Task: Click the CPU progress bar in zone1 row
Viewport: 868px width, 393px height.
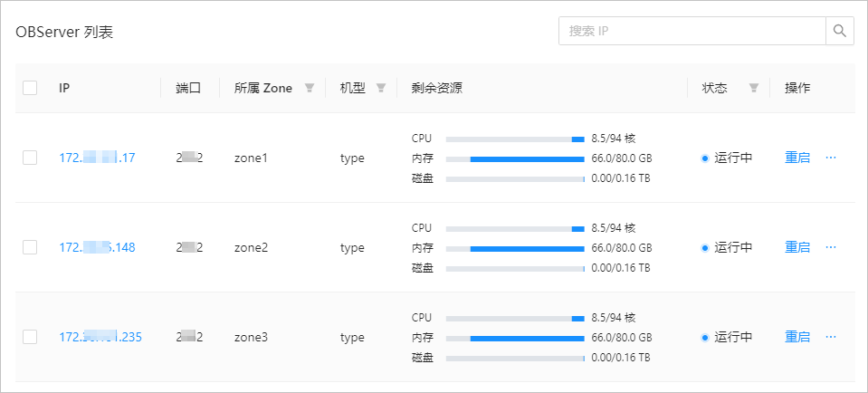Action: tap(515, 139)
